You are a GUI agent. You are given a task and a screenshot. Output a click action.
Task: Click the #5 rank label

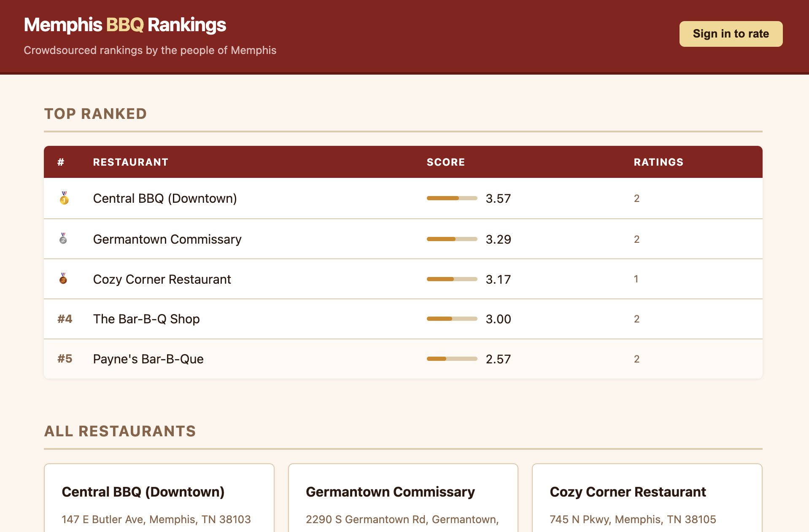click(x=65, y=359)
